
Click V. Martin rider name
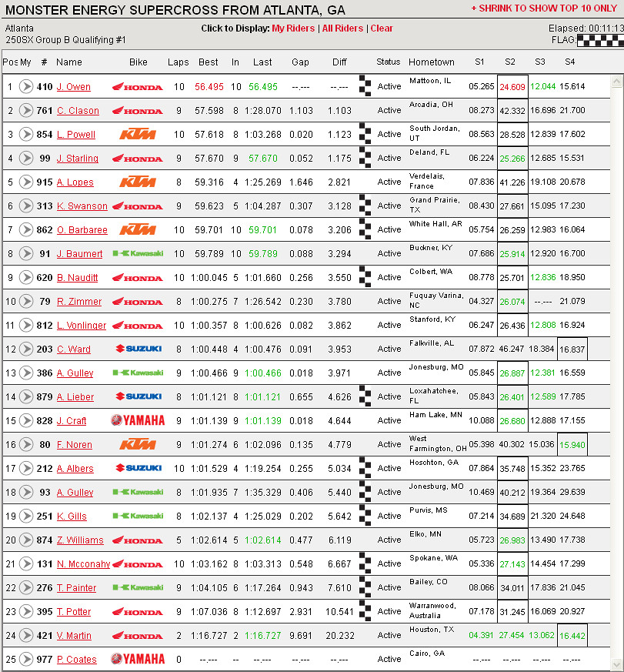coord(74,635)
